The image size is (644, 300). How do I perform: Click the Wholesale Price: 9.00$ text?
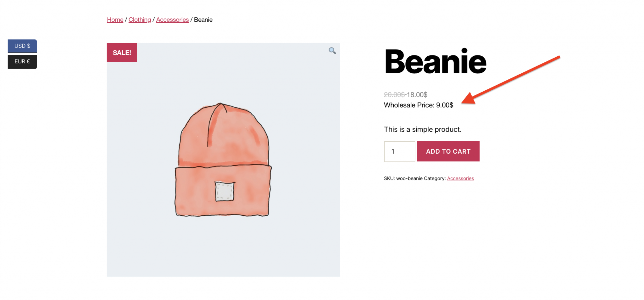coord(419,105)
